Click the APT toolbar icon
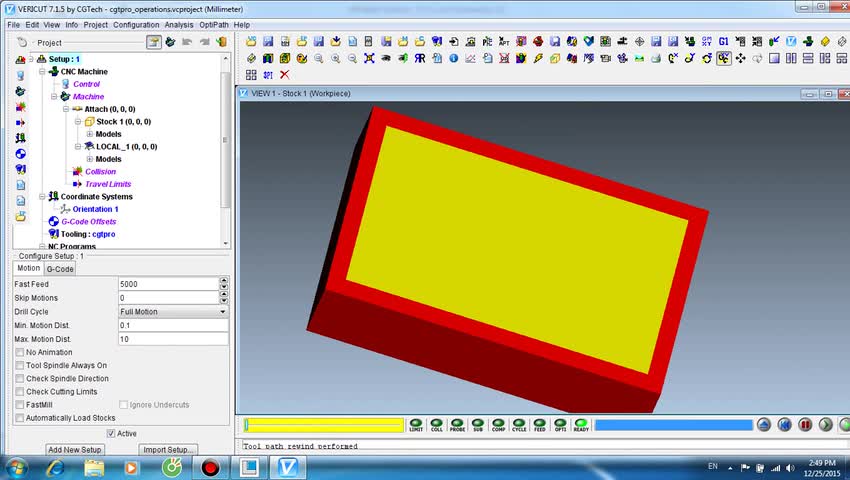 504,41
